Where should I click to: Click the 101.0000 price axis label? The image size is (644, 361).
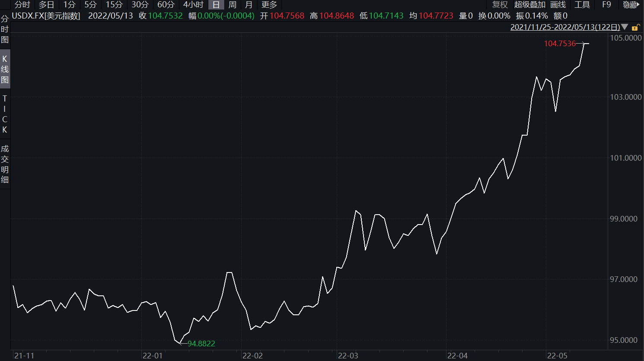(x=626, y=158)
